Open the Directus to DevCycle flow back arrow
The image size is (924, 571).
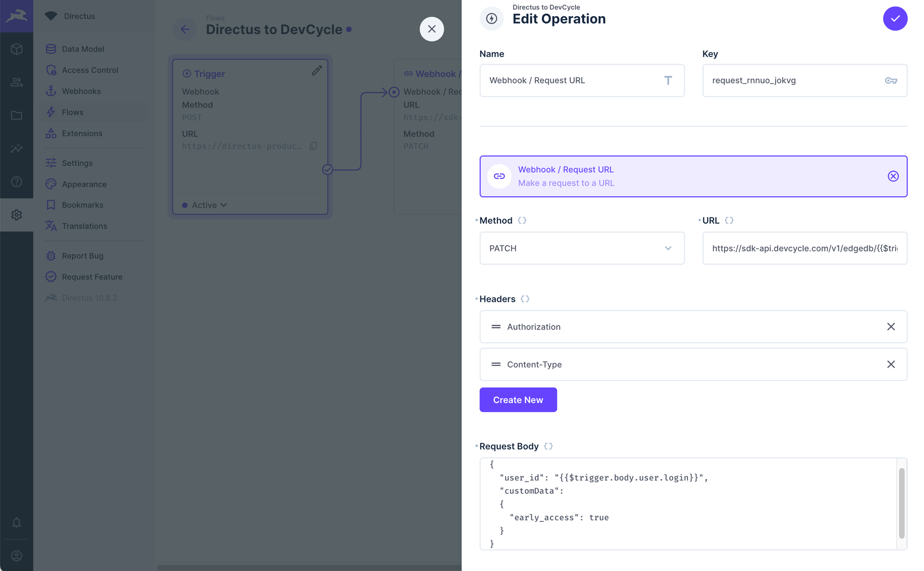pyautogui.click(x=185, y=28)
